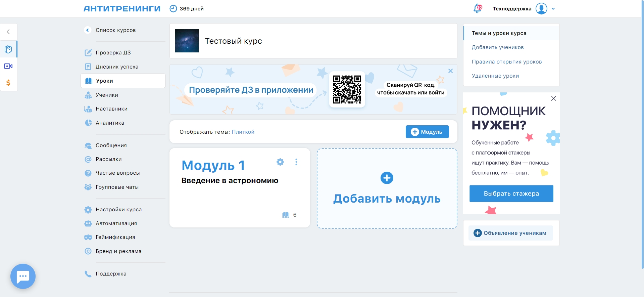This screenshot has height=297, width=644.
Task: Click the user profile avatar icon
Action: click(541, 9)
